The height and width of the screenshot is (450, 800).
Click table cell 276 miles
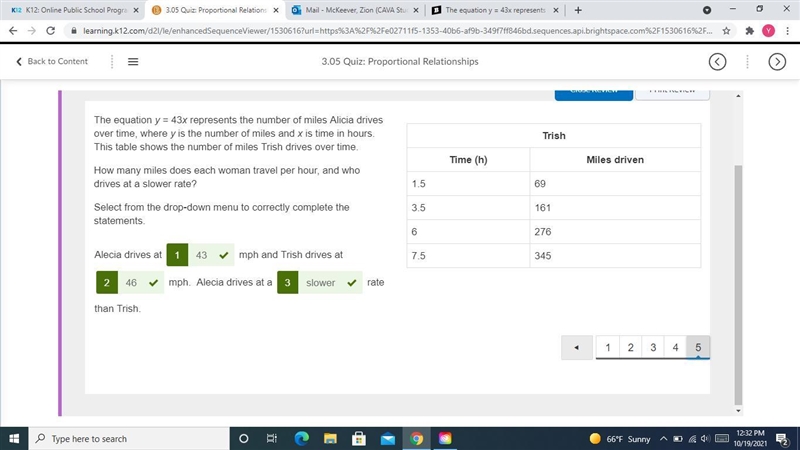[x=615, y=232]
